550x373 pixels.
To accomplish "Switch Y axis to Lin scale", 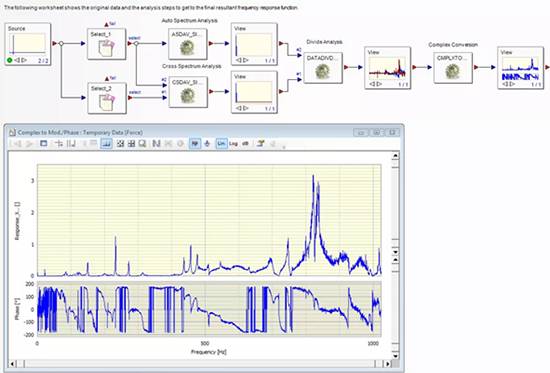I will pyautogui.click(x=221, y=144).
